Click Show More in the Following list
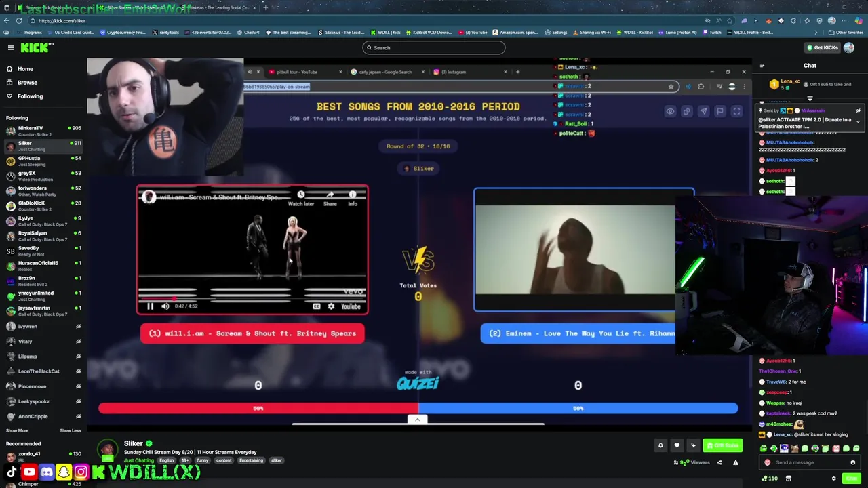868x488 pixels. [x=17, y=430]
